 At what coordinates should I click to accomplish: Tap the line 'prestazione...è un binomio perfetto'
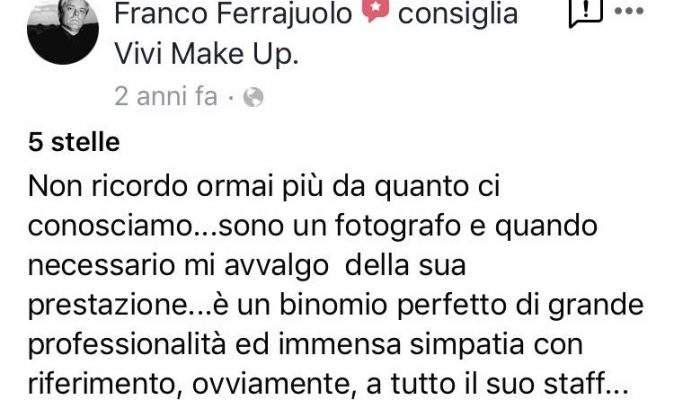point(336,305)
